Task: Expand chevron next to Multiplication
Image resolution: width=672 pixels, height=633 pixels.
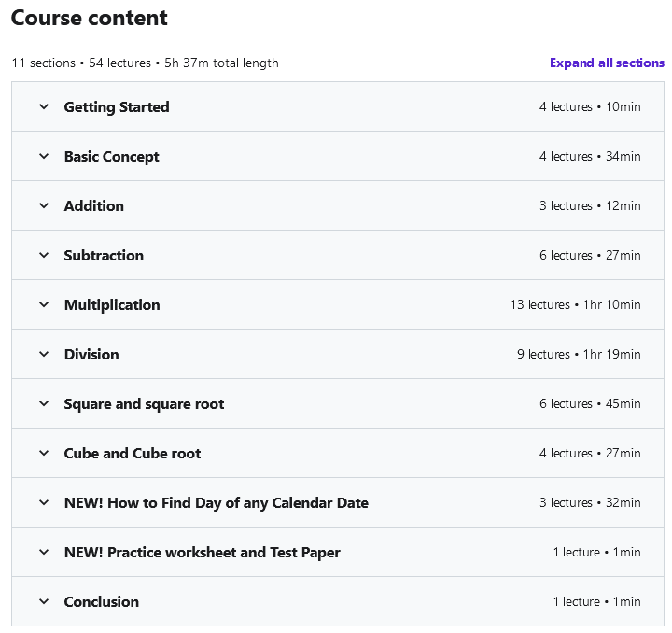Action: (x=44, y=304)
